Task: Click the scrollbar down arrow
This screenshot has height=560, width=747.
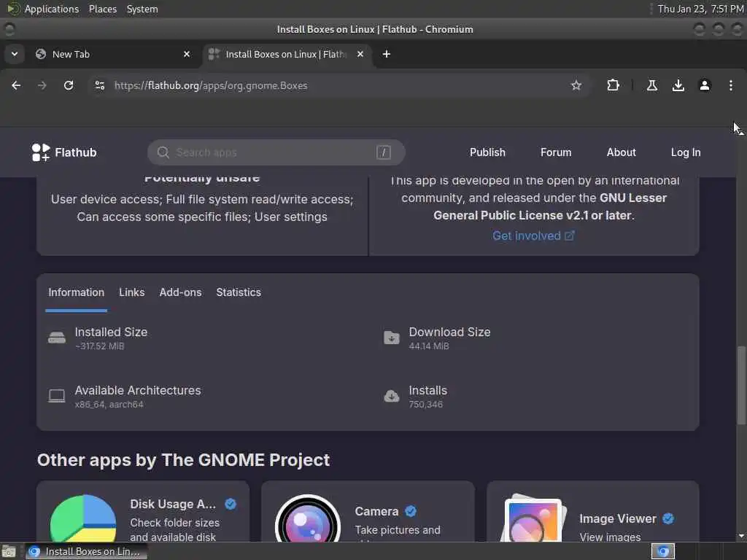Action: point(741,536)
